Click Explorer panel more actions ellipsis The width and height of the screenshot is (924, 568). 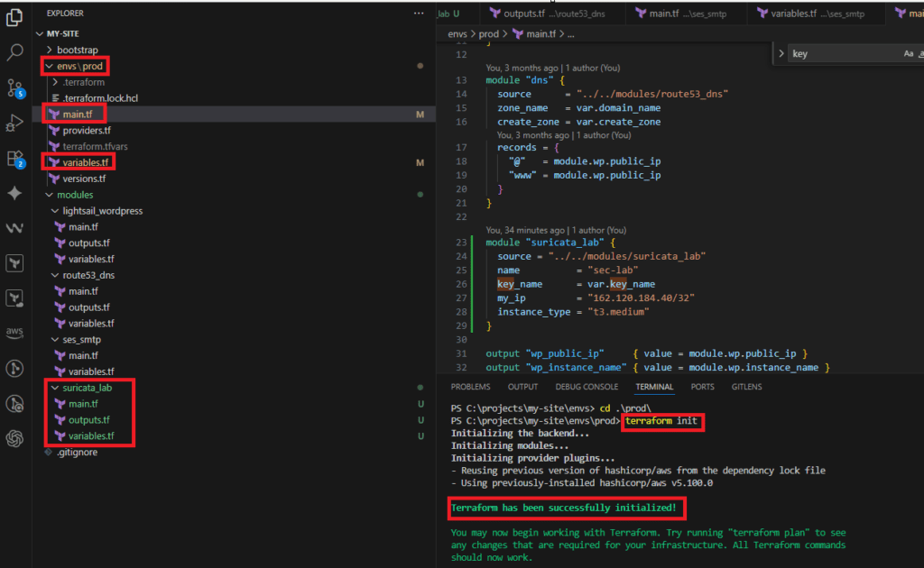coord(418,14)
